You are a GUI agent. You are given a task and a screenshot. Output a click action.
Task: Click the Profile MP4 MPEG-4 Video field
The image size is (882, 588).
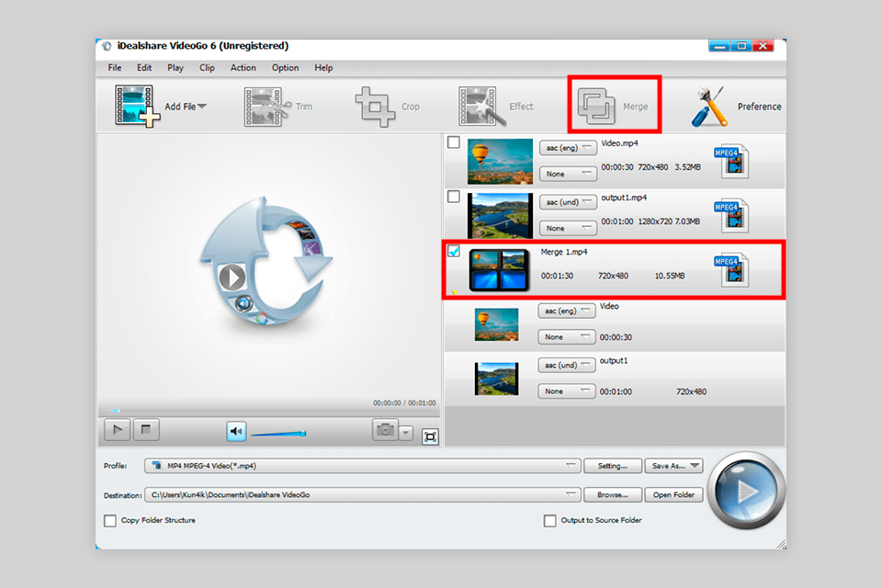(363, 465)
